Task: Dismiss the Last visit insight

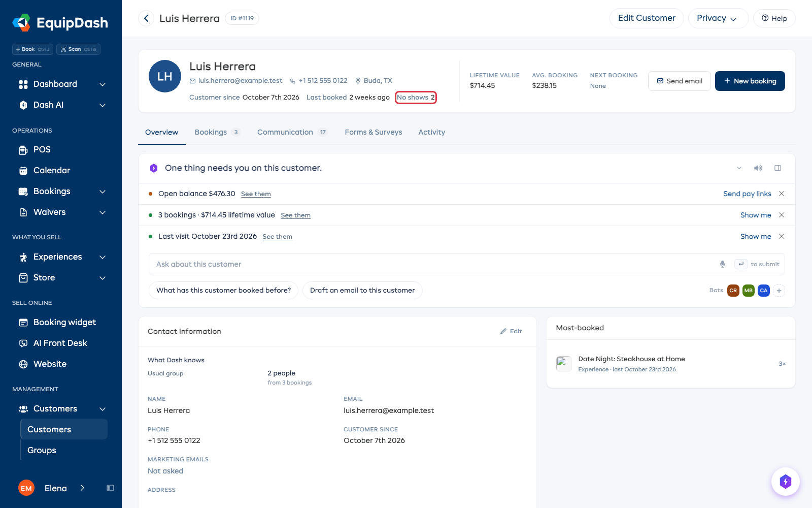Action: pos(782,236)
